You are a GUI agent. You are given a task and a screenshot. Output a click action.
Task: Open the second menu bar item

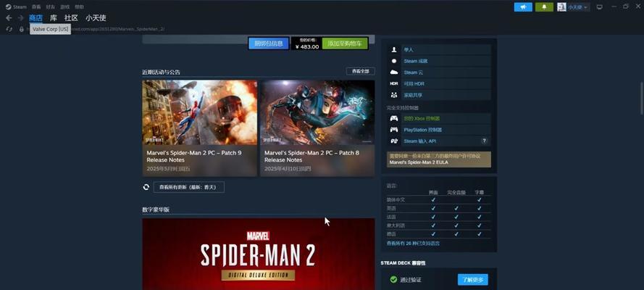36,7
